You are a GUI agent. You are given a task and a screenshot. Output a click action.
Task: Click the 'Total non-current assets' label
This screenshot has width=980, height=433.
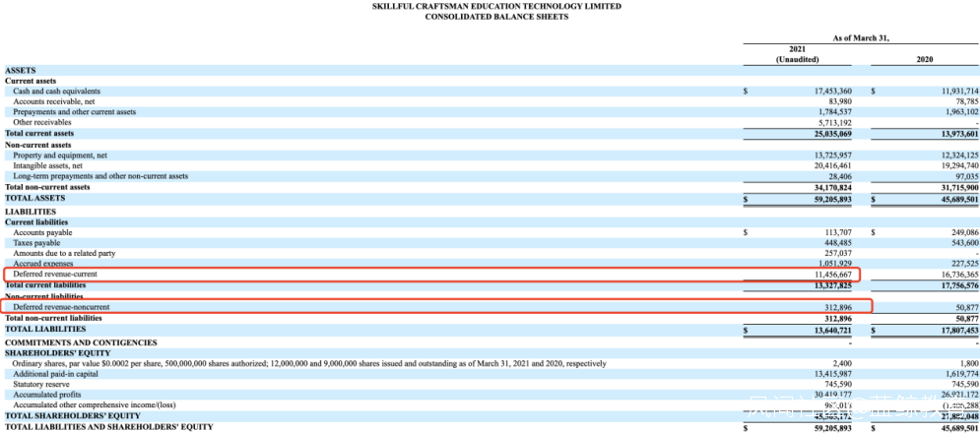(47, 187)
